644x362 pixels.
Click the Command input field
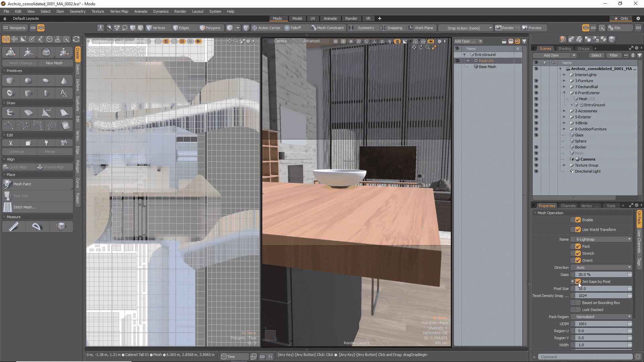[585, 357]
